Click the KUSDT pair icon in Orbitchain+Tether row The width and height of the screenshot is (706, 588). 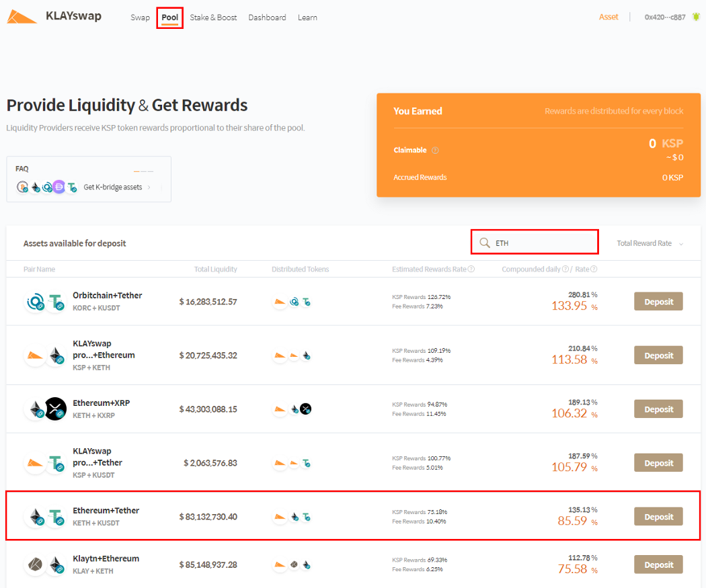pyautogui.click(x=56, y=302)
